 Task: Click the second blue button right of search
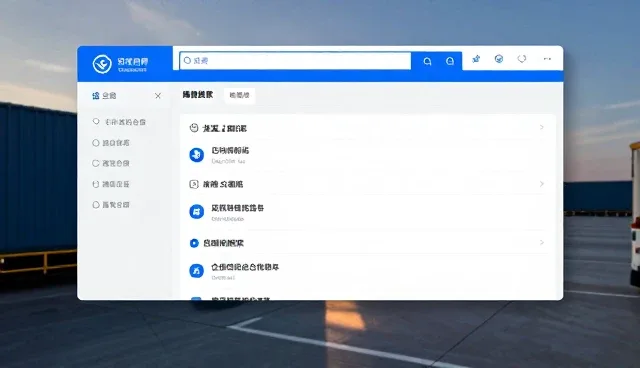click(x=450, y=61)
